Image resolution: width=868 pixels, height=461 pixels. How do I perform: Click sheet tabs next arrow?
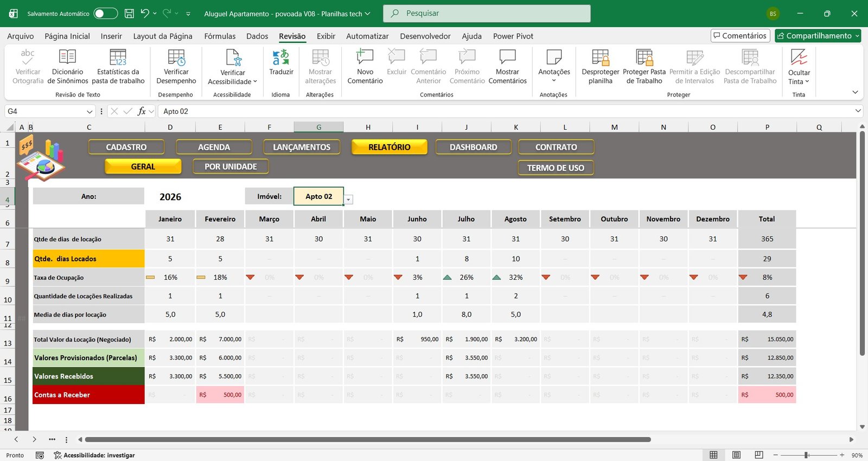(x=34, y=439)
